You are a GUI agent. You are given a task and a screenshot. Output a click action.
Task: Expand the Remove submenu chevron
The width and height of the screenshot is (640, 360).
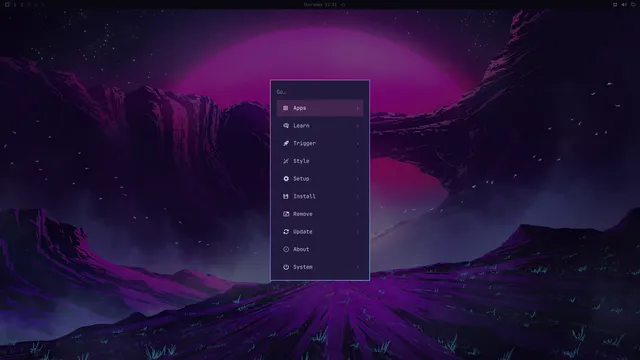358,214
